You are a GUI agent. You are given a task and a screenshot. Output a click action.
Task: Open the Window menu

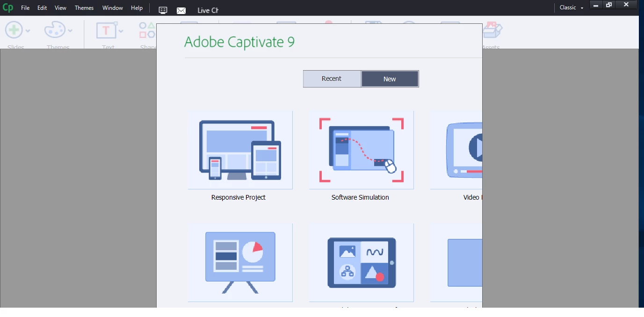coord(113,8)
